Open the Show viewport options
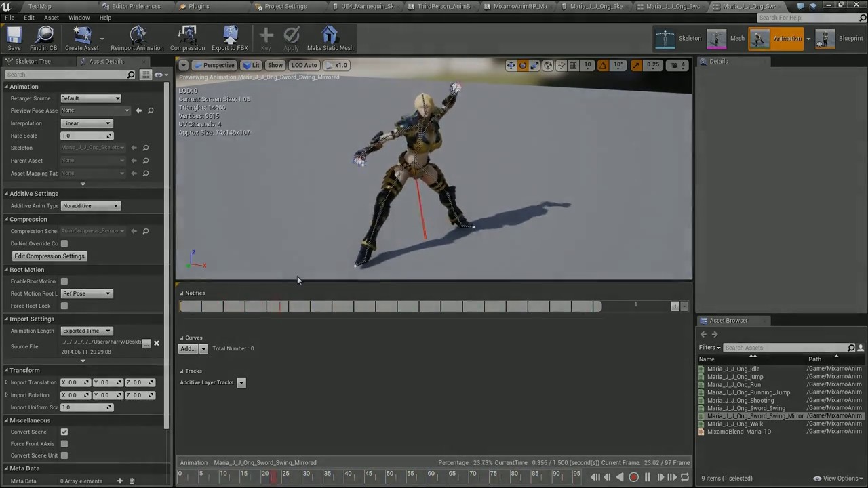Screen dimensions: 868x488 tap(275, 65)
